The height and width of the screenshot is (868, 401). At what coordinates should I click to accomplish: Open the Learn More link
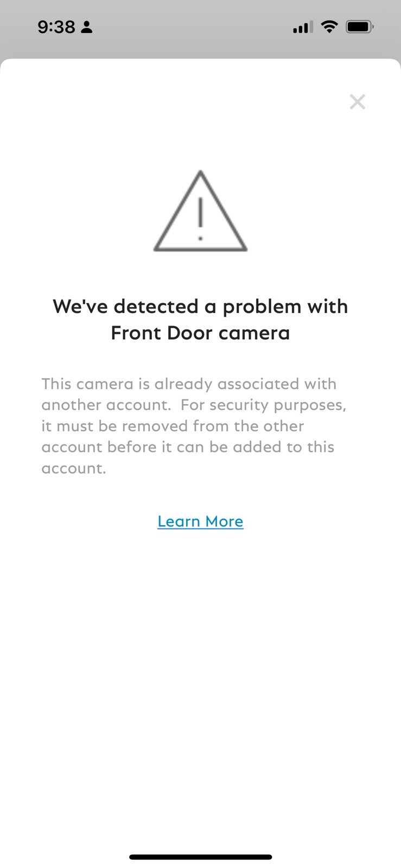click(x=200, y=521)
